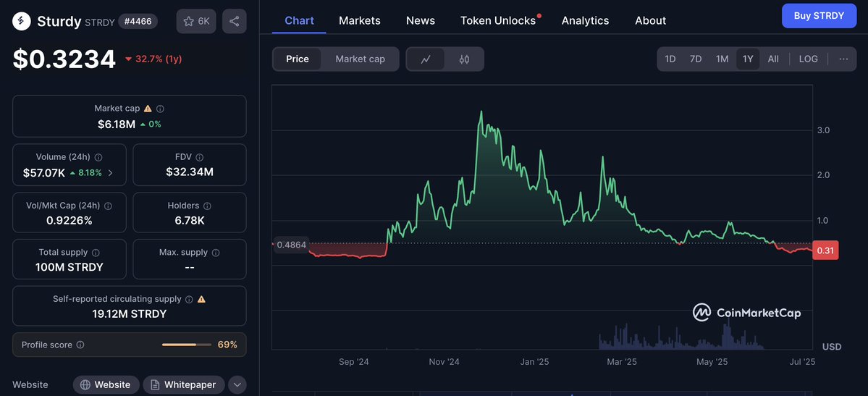Show info icon beside Holders

click(208, 206)
